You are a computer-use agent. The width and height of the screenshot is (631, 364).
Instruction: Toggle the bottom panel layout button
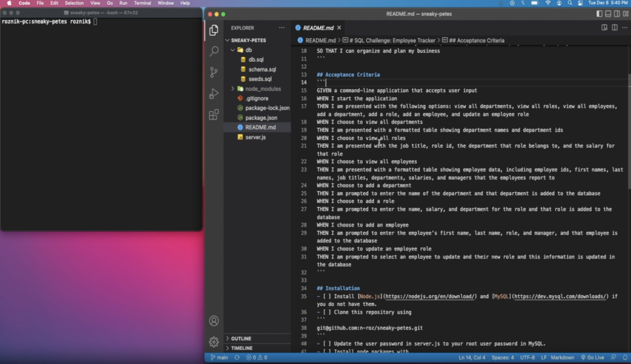608,14
